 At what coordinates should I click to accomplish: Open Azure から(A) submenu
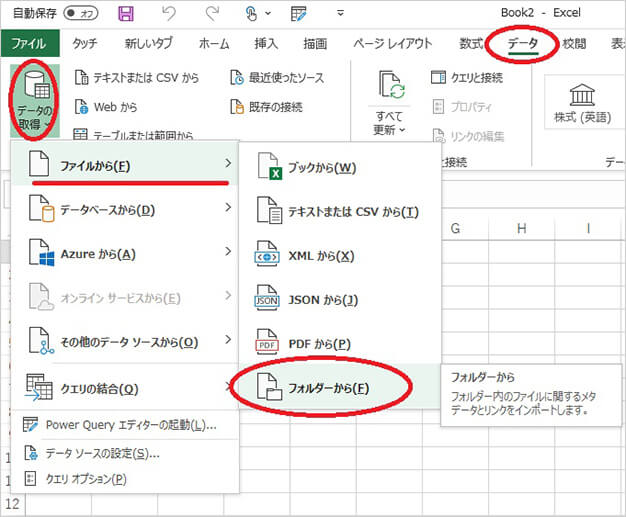125,253
